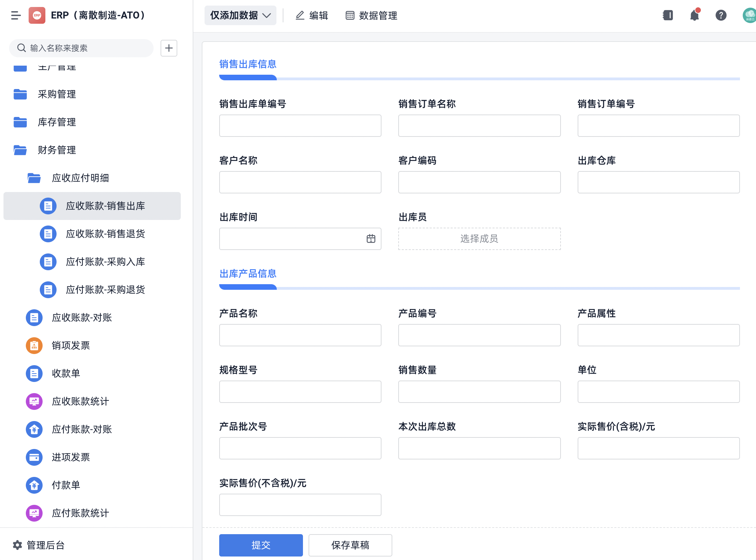Click the 管理后台 gear icon
756x560 pixels.
(x=17, y=545)
